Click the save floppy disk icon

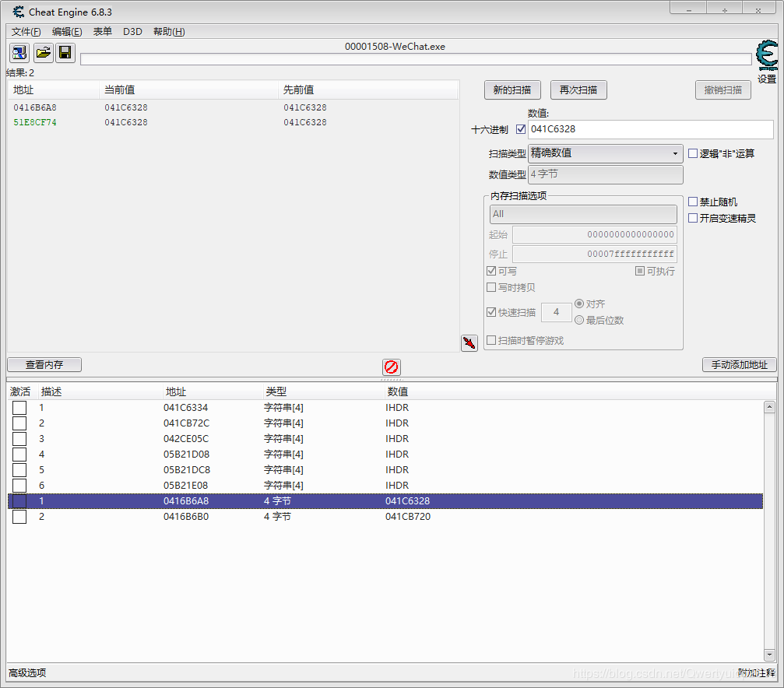[x=65, y=52]
